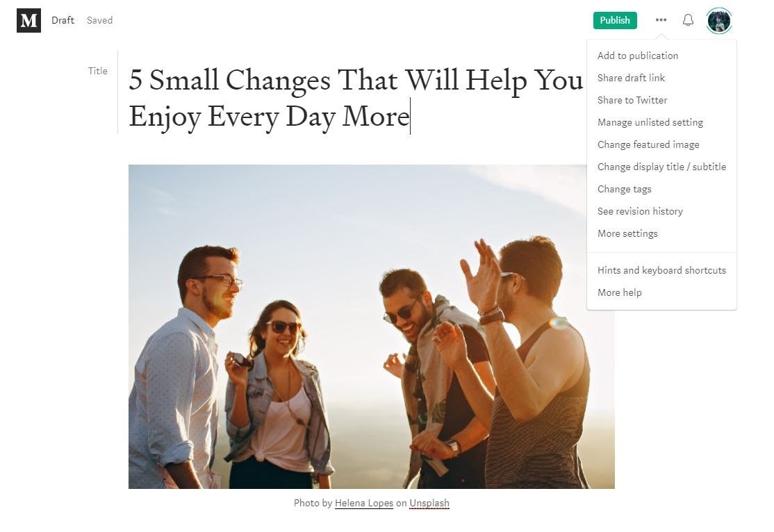Select Add to publication
774x532 pixels.
click(637, 56)
